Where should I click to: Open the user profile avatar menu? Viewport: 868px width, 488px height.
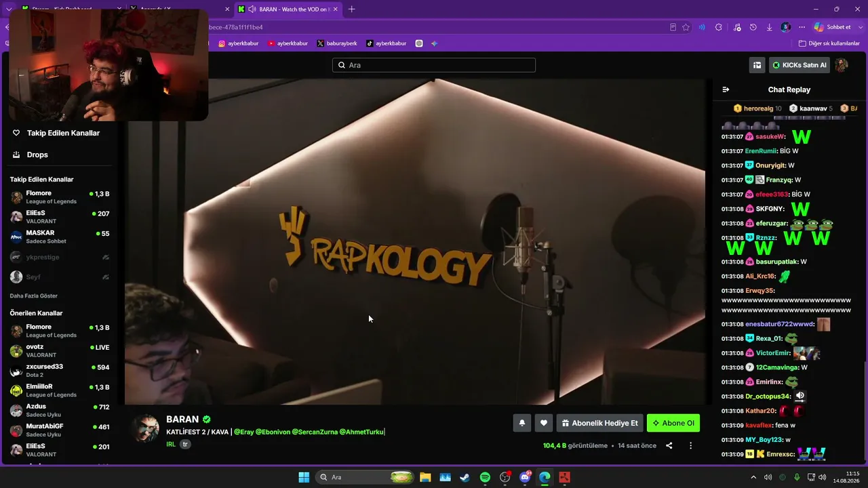(x=842, y=65)
